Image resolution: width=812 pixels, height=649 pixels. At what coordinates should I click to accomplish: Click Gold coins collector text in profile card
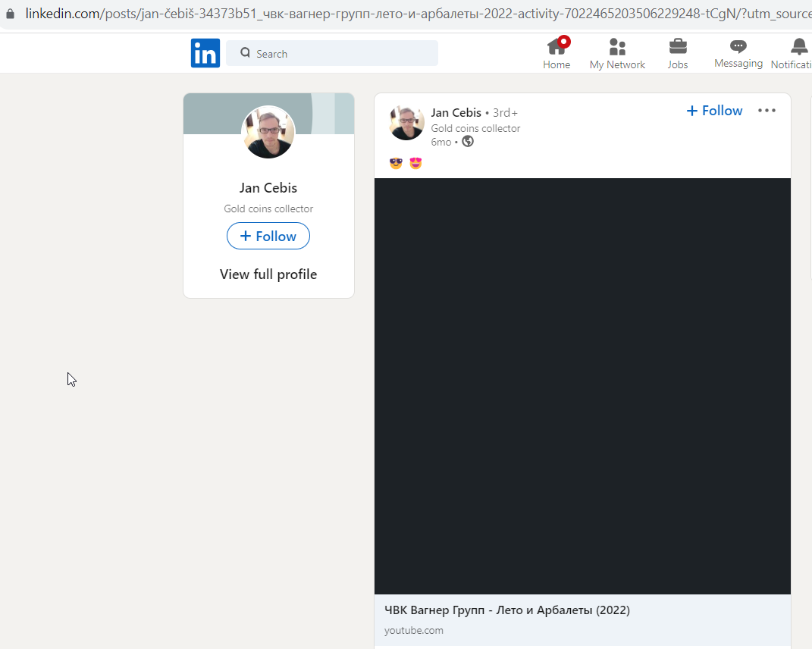click(x=268, y=208)
